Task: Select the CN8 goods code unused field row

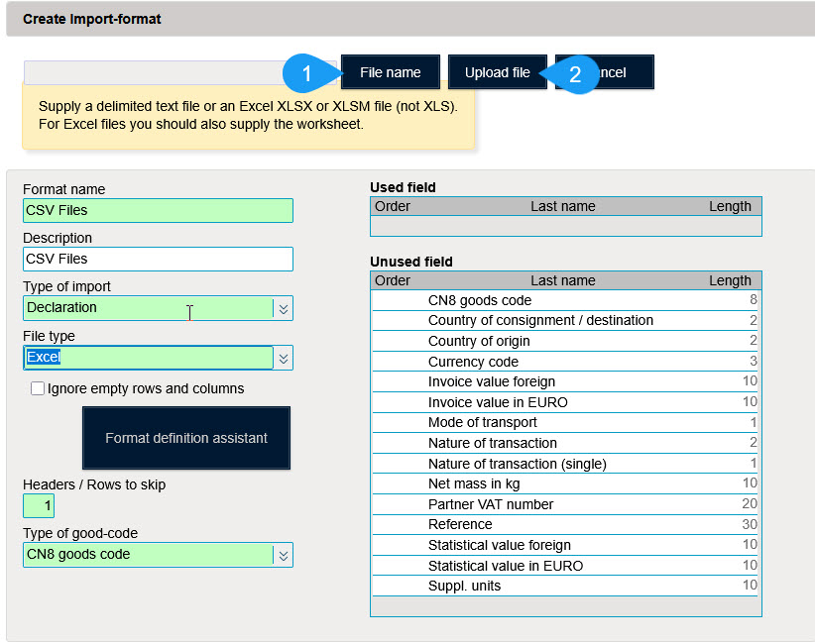Action: coord(565,300)
